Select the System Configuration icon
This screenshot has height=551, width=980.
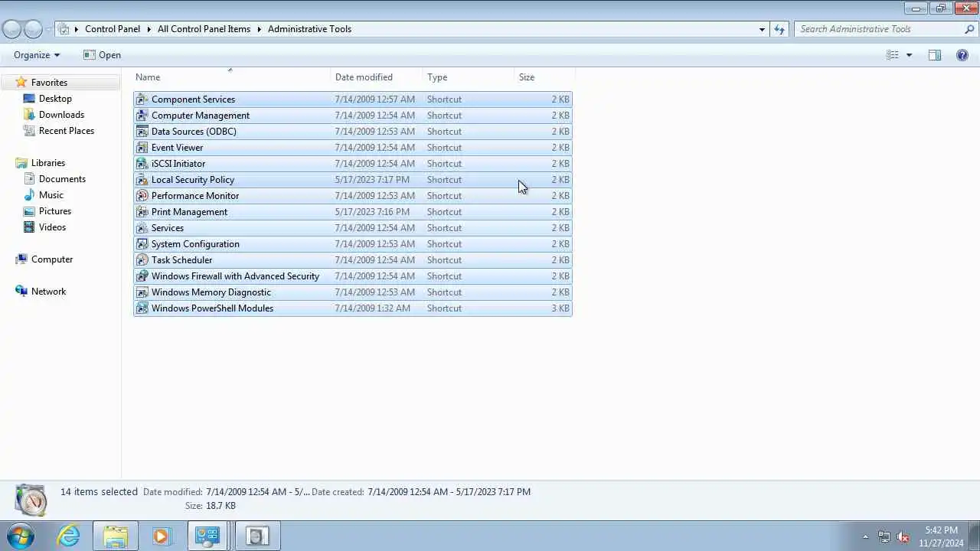142,244
